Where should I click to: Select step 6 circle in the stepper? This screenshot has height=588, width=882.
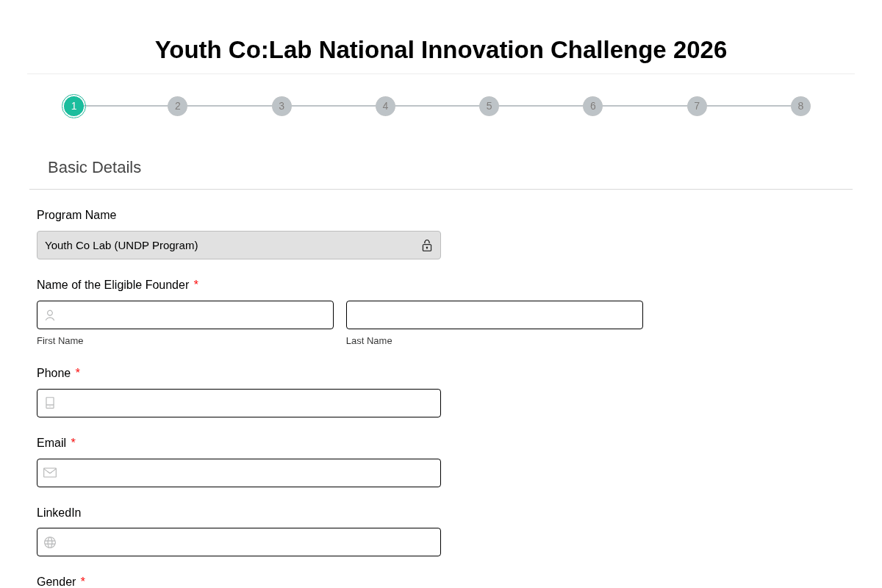pyautogui.click(x=593, y=106)
